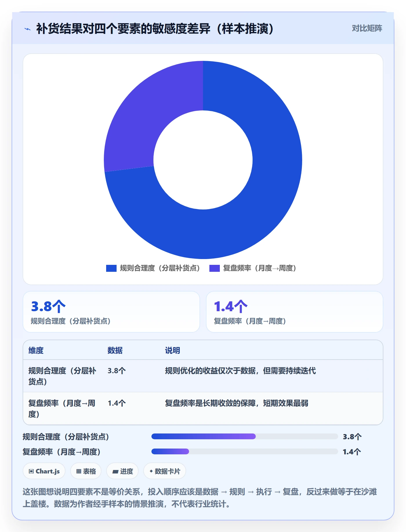
Task: Click the 1.4个 value beside the progress bar
Action: [352, 452]
